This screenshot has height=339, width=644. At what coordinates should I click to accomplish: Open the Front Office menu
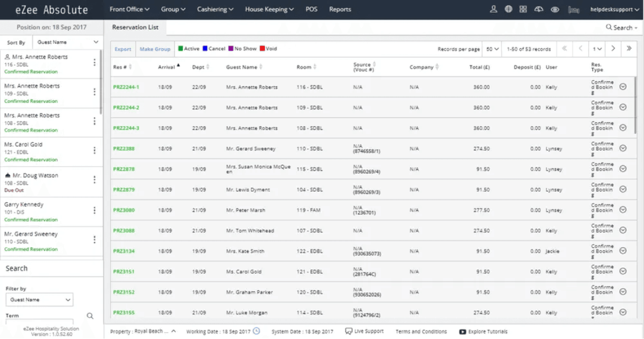point(130,9)
